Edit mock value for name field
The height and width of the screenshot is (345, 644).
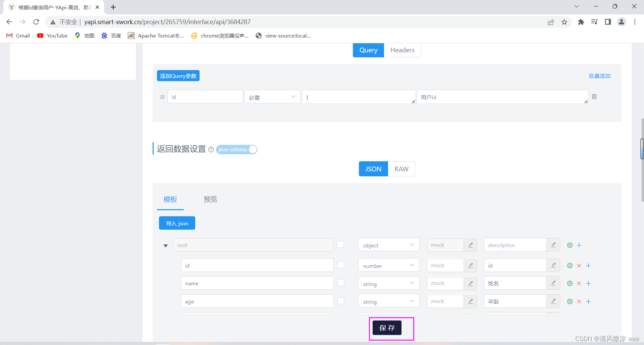(x=471, y=283)
